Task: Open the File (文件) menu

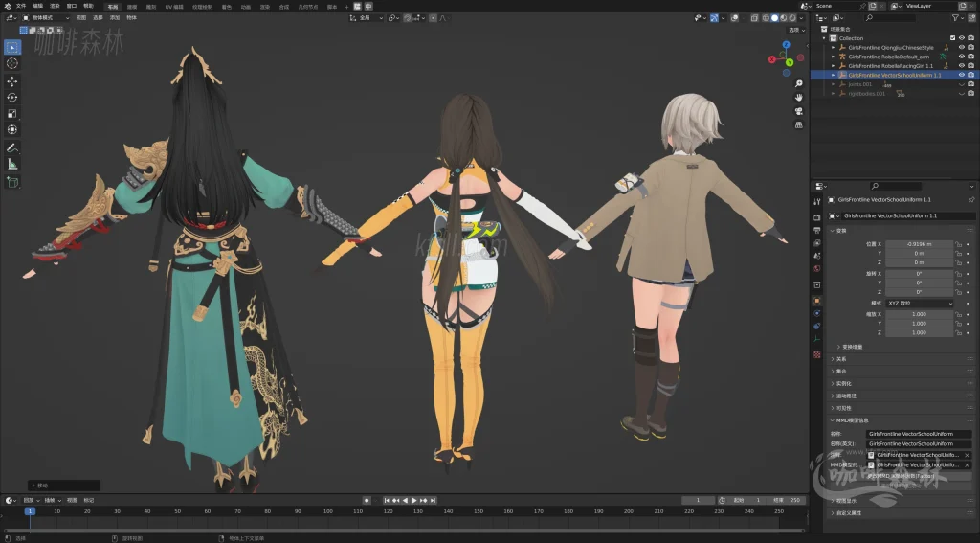Action: coord(21,6)
